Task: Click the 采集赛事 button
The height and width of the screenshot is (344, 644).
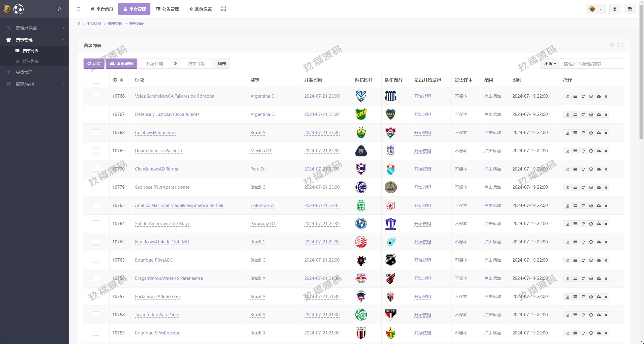Action: tap(121, 64)
